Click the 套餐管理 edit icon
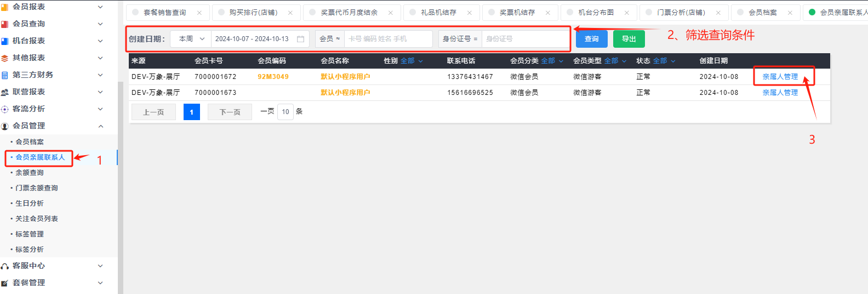 click(4, 283)
